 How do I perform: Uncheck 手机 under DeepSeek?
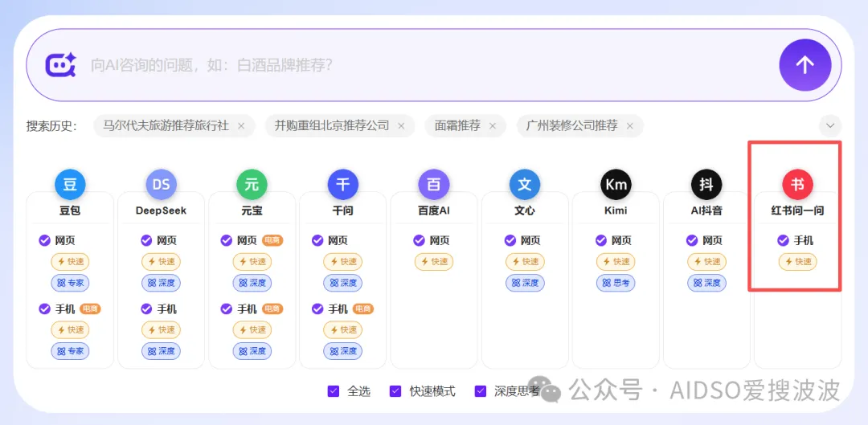click(x=146, y=309)
